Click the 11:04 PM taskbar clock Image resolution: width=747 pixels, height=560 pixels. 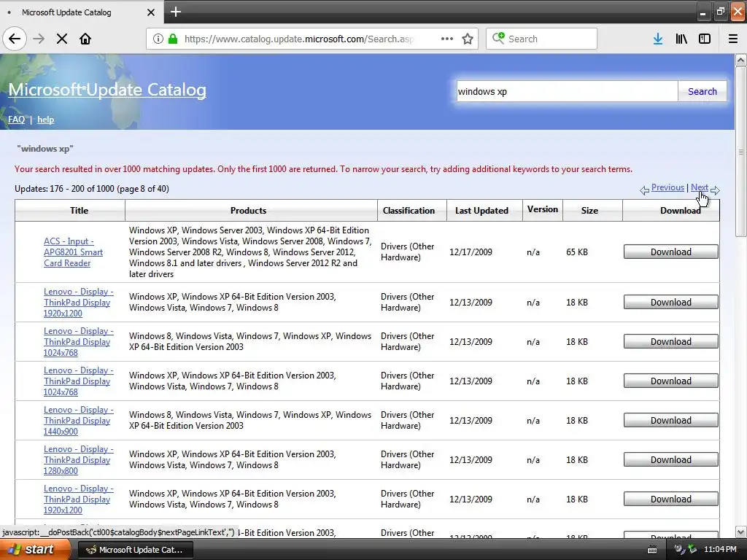coord(720,550)
